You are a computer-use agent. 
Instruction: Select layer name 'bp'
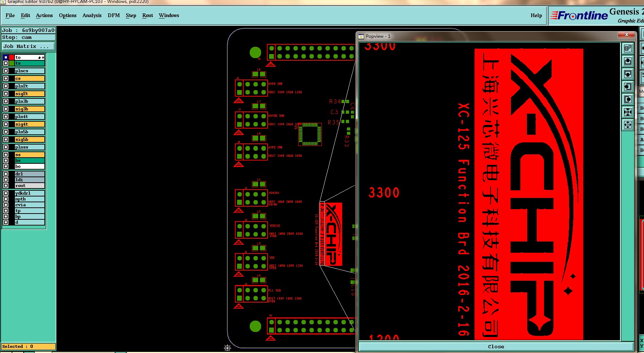pos(29,216)
